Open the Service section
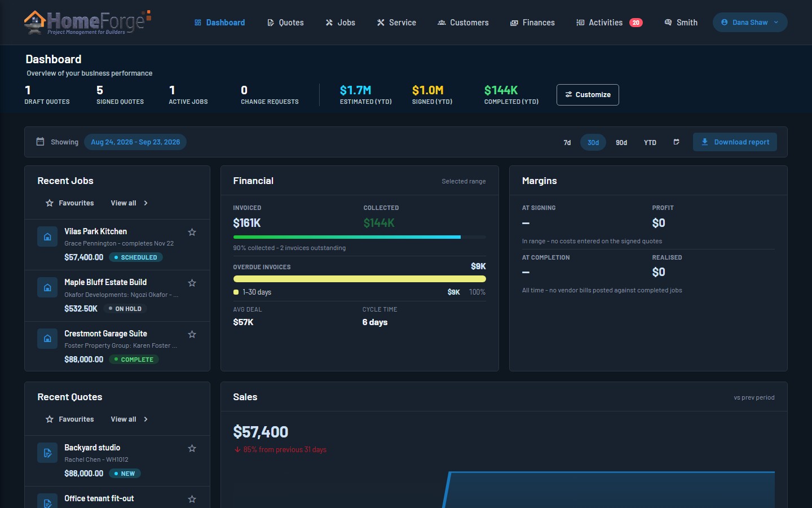 (396, 23)
